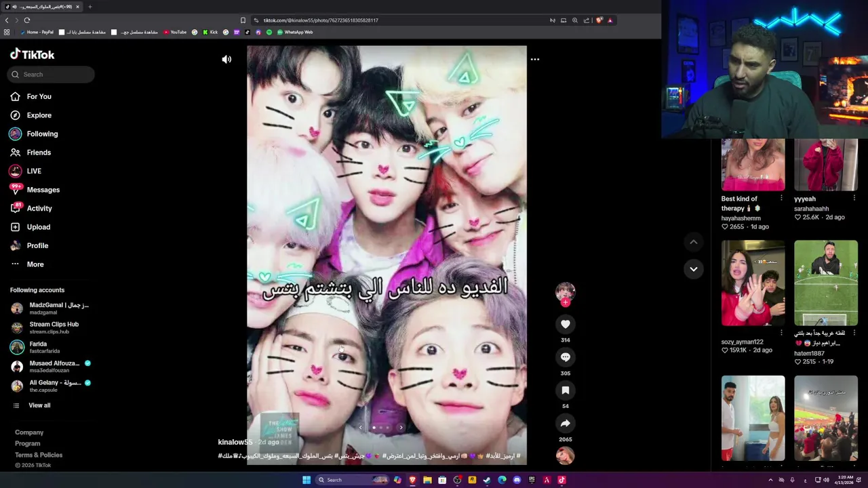Open the 'Best kind of therapy' video thumbnail
Image resolution: width=868 pixels, height=488 pixels.
tap(753, 165)
